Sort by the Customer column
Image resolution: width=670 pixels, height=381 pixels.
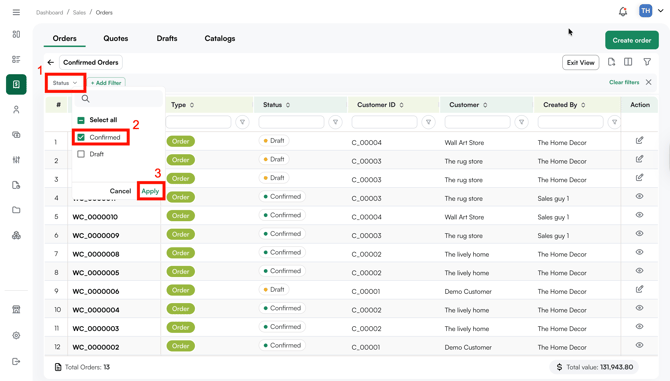coord(485,105)
